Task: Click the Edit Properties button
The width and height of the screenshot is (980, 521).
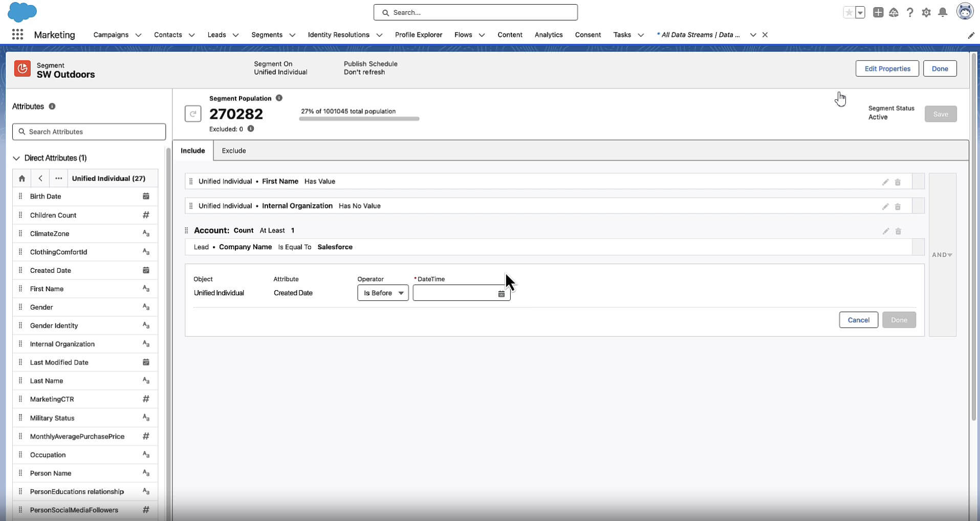Action: click(887, 69)
